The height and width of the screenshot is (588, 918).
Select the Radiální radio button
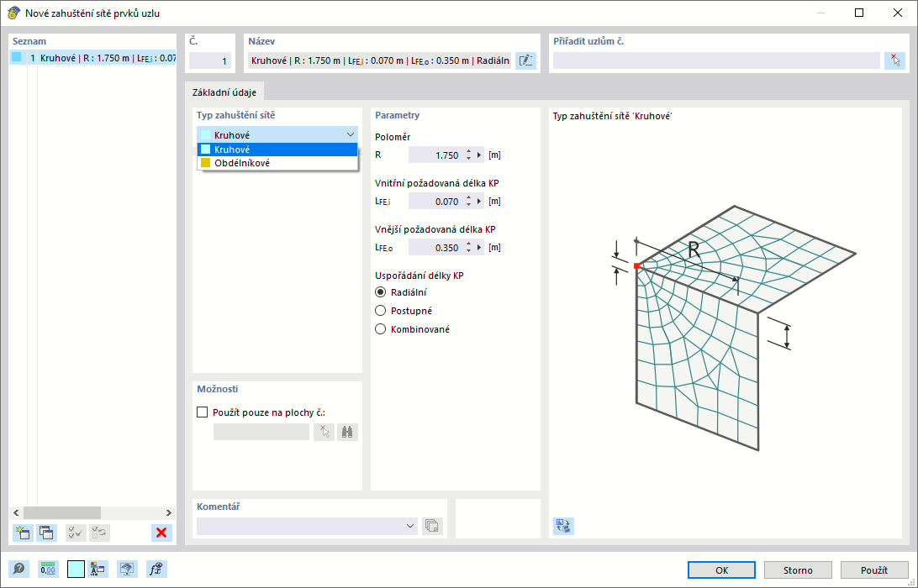click(381, 292)
